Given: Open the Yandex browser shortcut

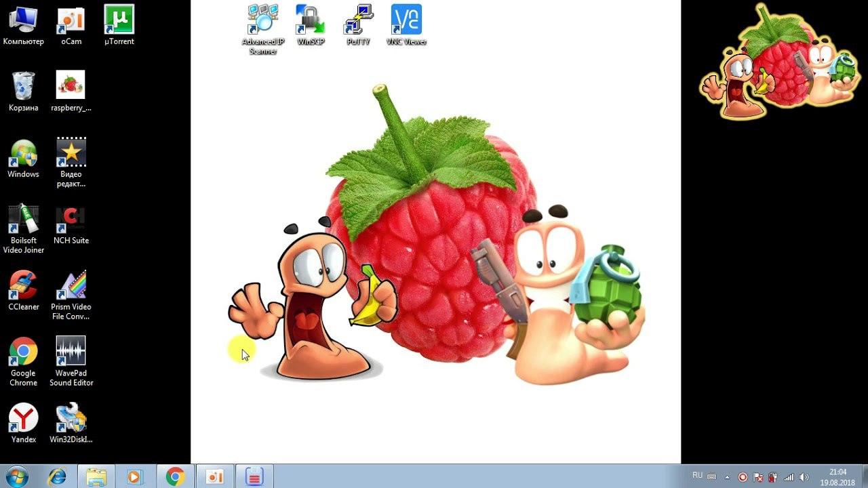Looking at the screenshot, I should click(23, 424).
